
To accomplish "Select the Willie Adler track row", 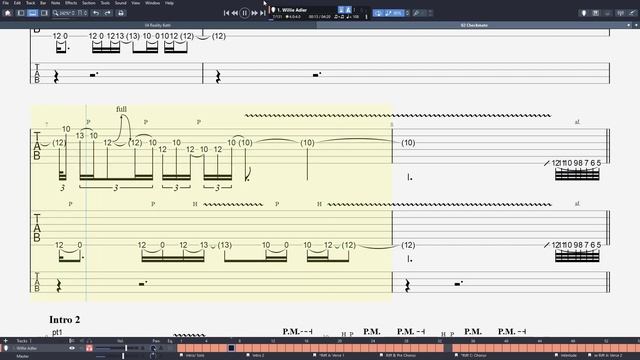I will click(88, 348).
